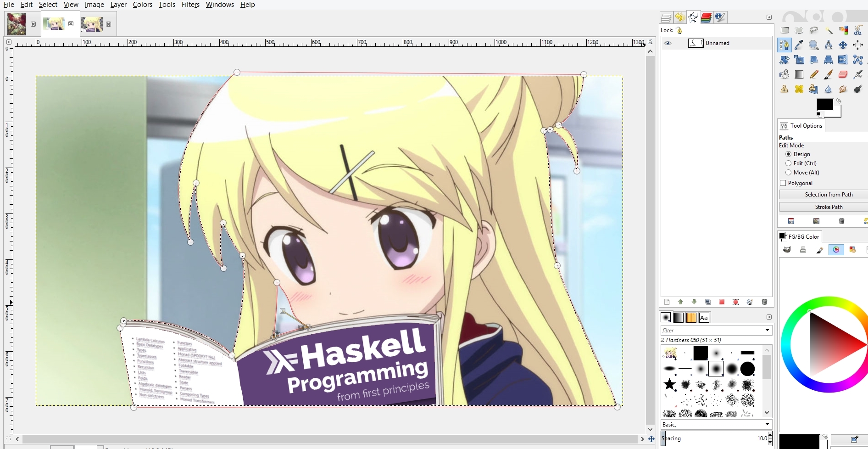
Task: Choose the Clone stamp tool
Action: 783,89
